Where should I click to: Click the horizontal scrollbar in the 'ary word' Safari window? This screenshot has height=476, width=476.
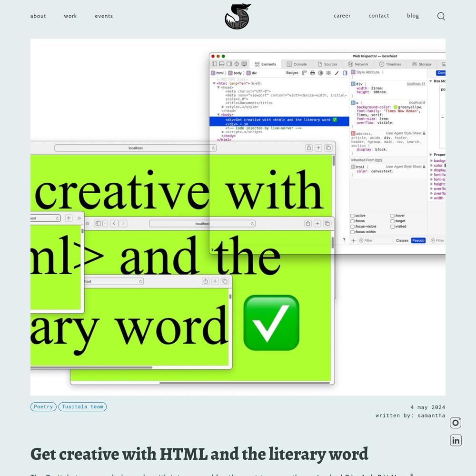pos(91,367)
